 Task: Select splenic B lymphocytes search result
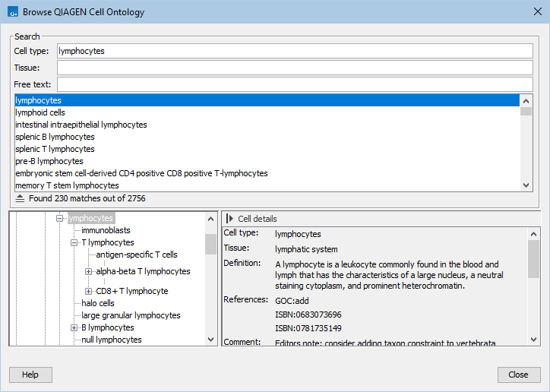point(55,137)
